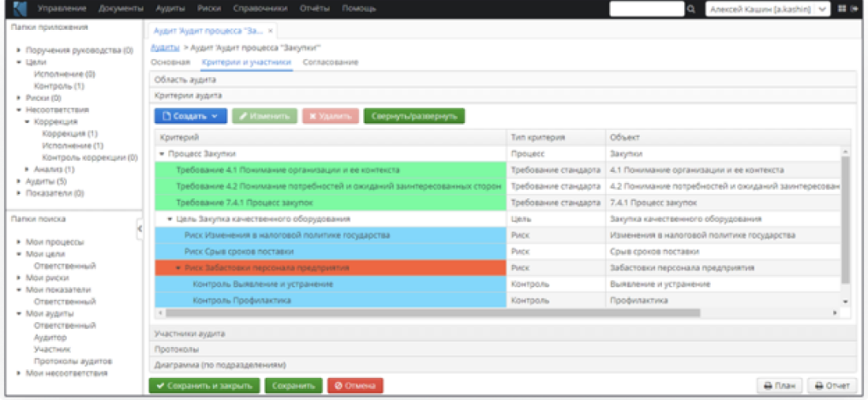The image size is (868, 400).
Task: Open the user dropdown Алексей Кашин
Action: (768, 9)
